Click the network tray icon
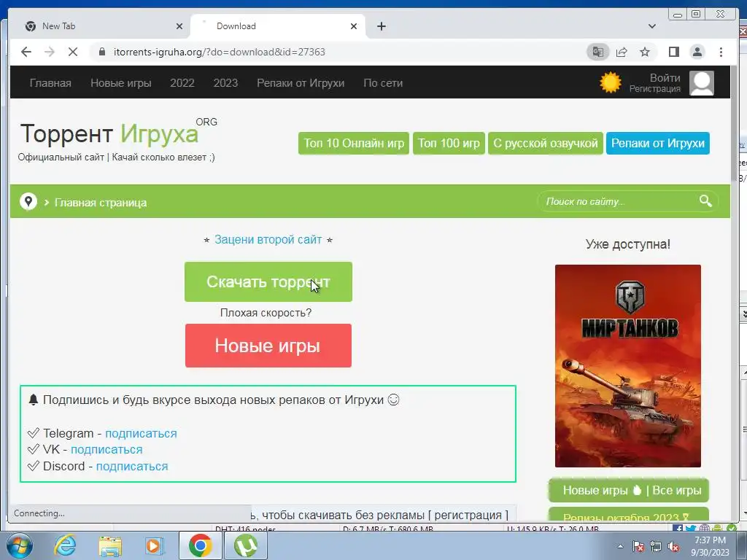The height and width of the screenshot is (560, 747). click(656, 547)
